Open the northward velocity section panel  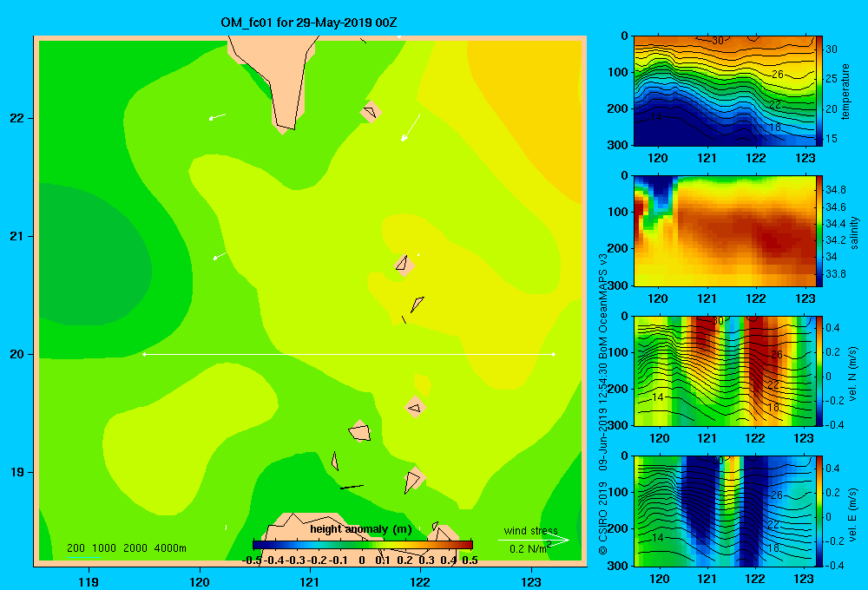coord(725,370)
